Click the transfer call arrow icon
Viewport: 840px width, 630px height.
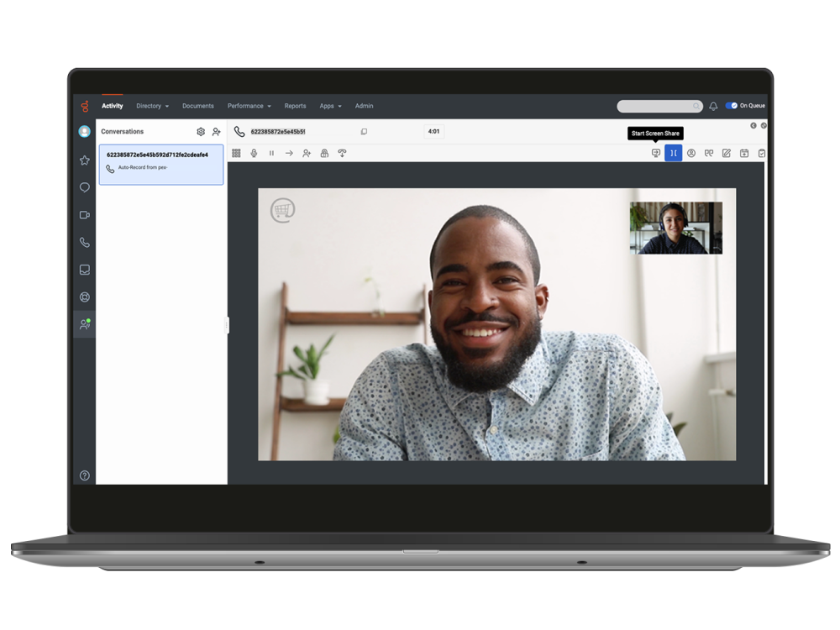289,154
